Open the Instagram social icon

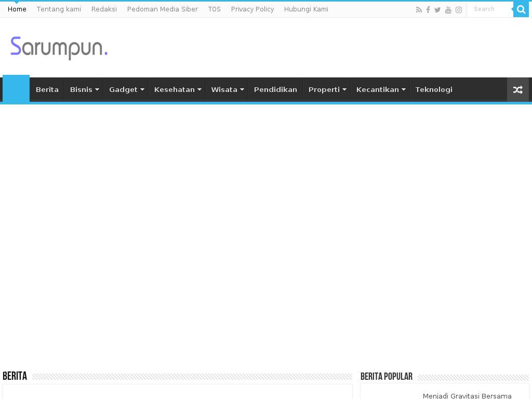(x=459, y=10)
